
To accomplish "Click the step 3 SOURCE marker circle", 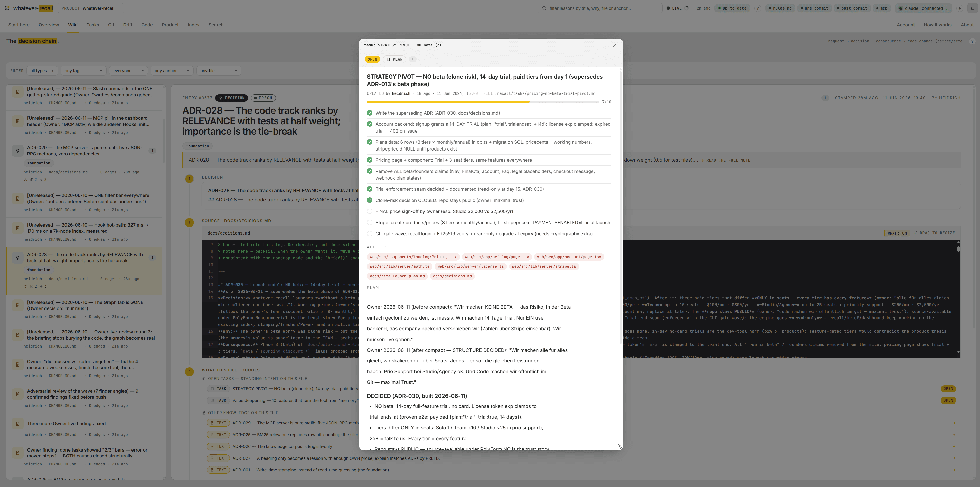I will [189, 222].
